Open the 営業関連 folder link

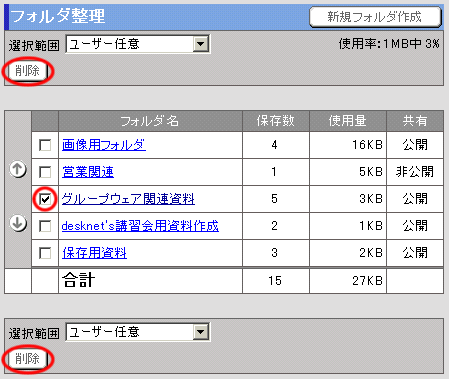88,172
